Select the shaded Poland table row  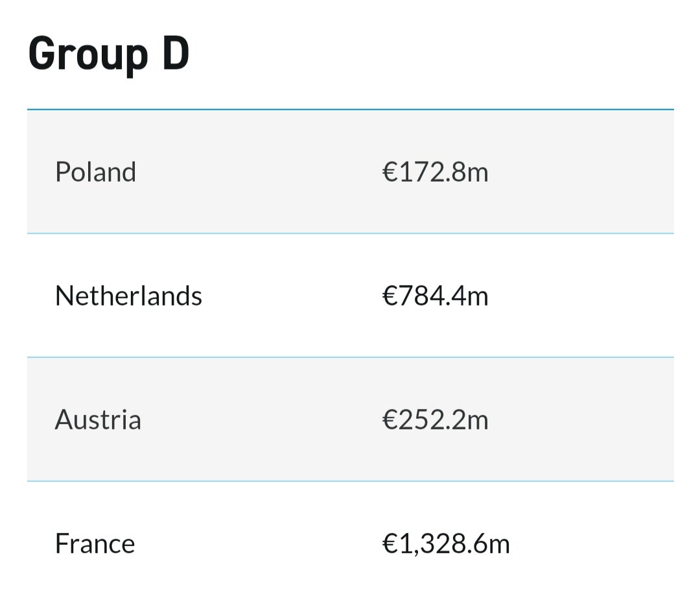pyautogui.click(x=351, y=171)
